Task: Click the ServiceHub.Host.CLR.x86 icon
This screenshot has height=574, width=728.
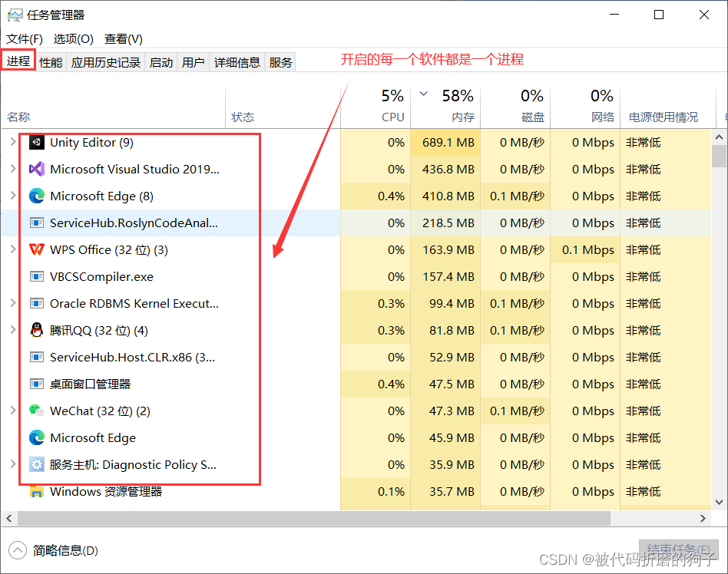Action: click(x=37, y=358)
